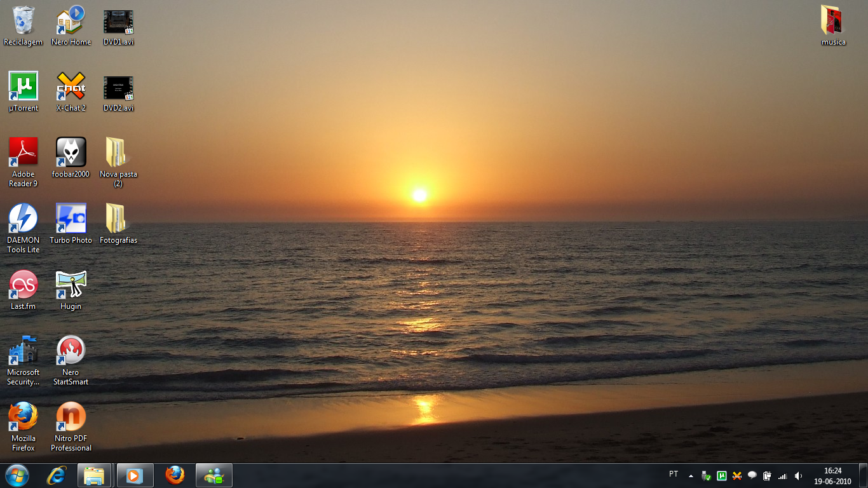Click the X-Chat tray icon
The image size is (868, 488).
click(x=737, y=476)
